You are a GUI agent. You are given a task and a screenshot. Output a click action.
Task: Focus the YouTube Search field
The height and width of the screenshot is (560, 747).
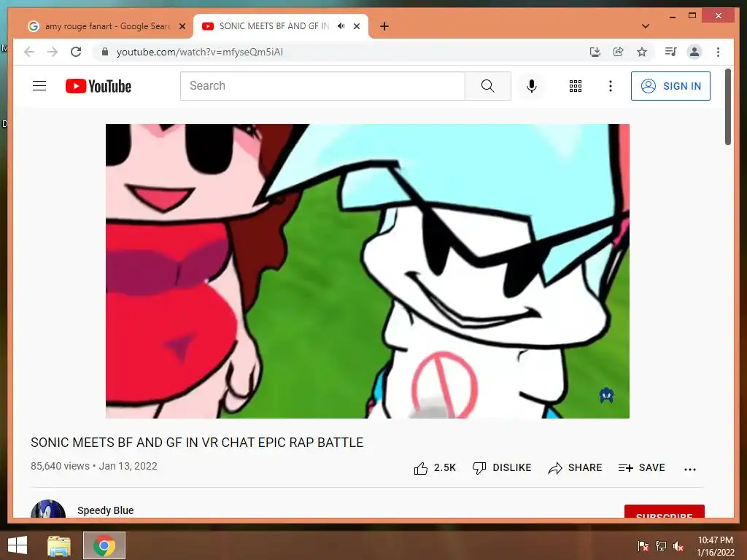(322, 86)
